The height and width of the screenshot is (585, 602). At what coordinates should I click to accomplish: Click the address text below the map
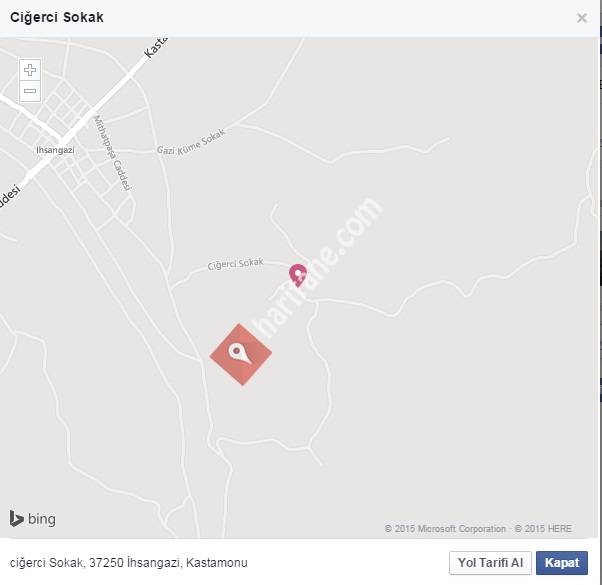128,563
